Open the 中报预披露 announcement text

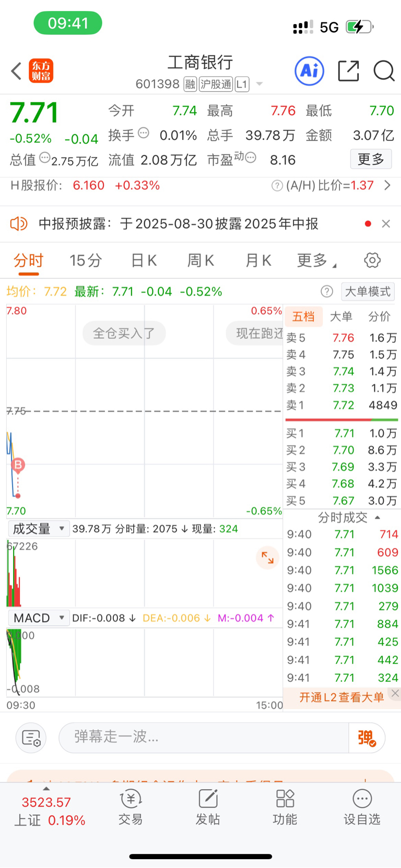(x=179, y=224)
